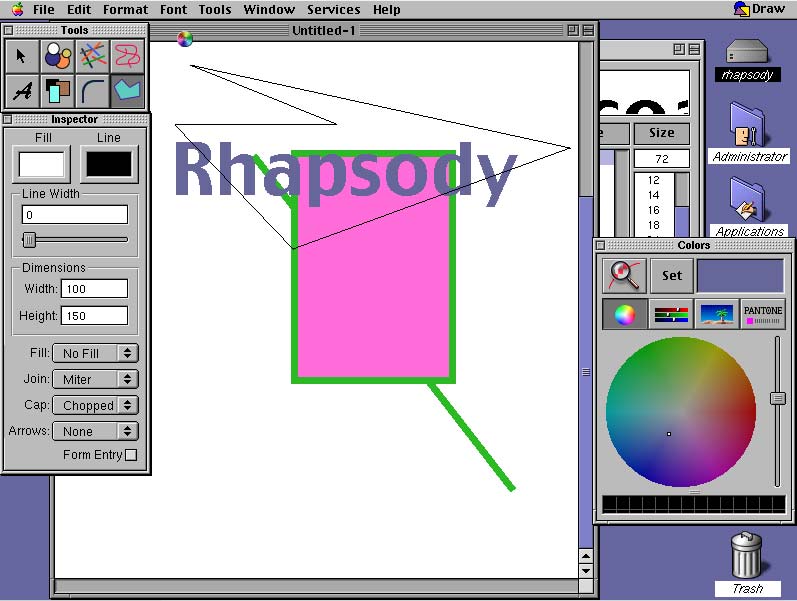
Task: Click the current color swatch beside Set
Action: [740, 276]
